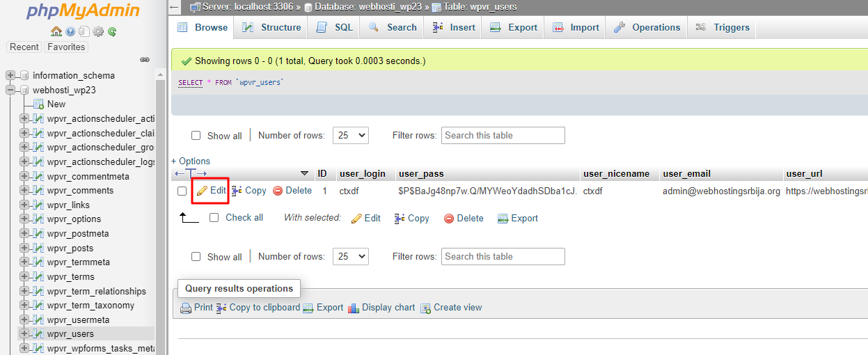The width and height of the screenshot is (868, 355).
Task: Collapse the webhosti_wp23 database tree node
Action: [10, 90]
